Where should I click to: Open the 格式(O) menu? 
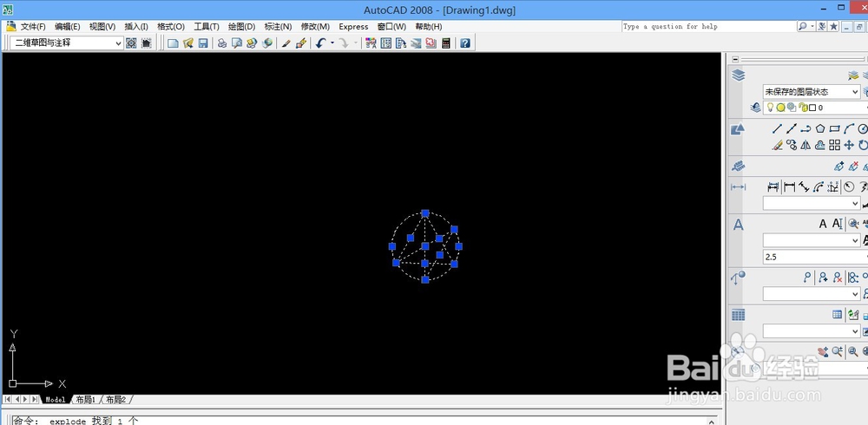171,27
